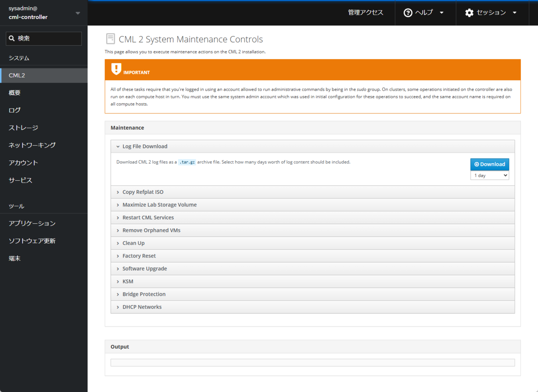Expand the DHCP Networks section

click(x=312, y=307)
